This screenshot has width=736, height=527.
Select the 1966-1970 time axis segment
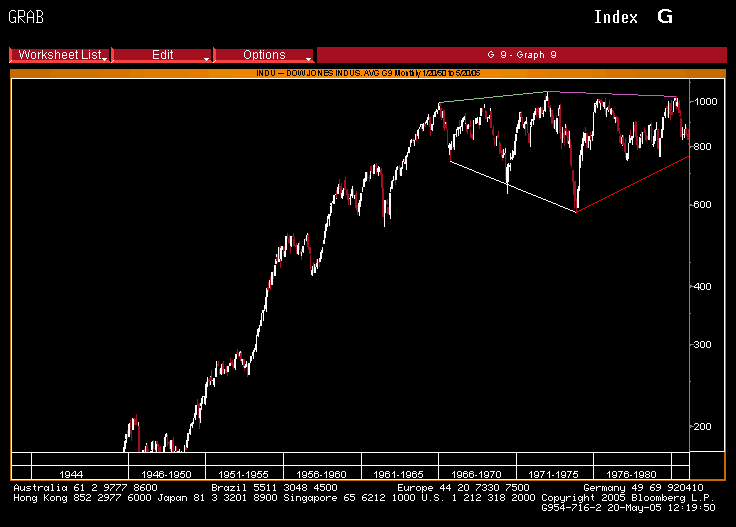(477, 472)
